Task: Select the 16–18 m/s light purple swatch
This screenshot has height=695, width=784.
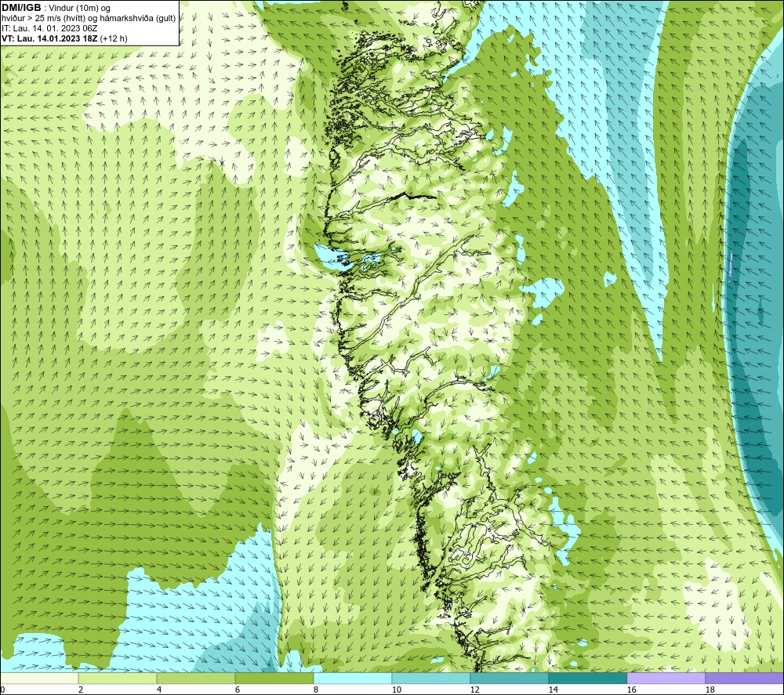Action: tap(666, 679)
